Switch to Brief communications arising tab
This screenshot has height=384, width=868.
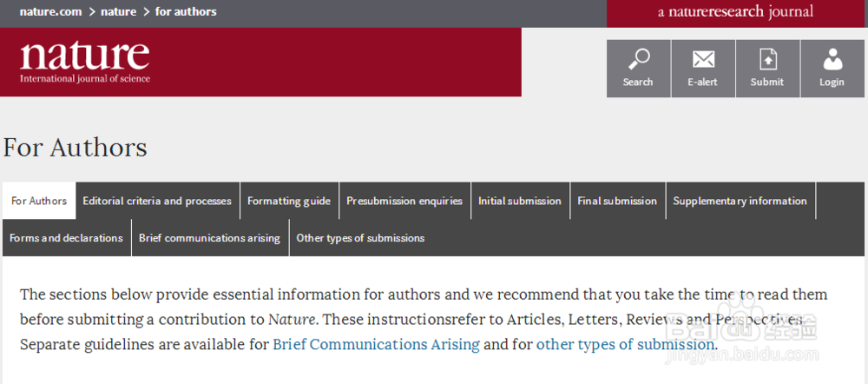point(210,238)
